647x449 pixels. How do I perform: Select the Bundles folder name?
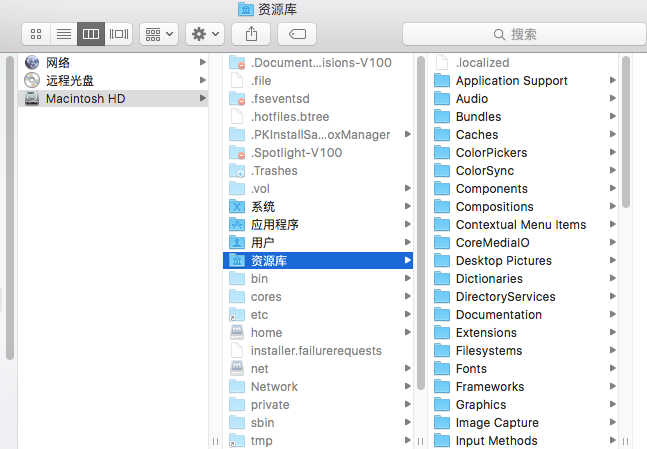(478, 117)
